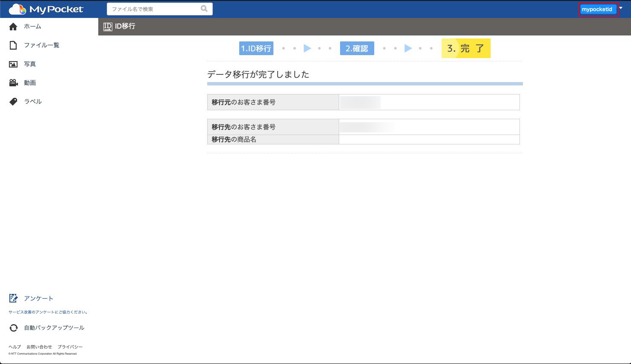Click the home house icon
The image size is (631, 364).
coord(13,26)
